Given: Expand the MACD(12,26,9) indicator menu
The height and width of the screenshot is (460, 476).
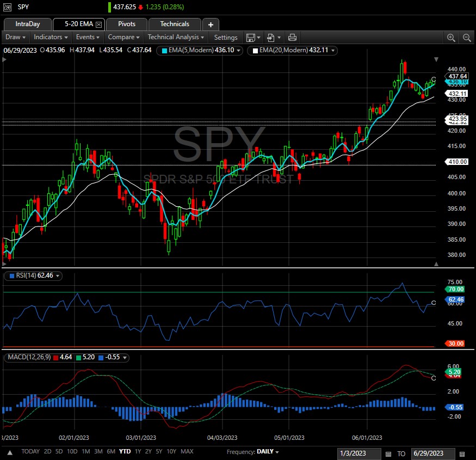Looking at the screenshot, I should tap(126, 358).
